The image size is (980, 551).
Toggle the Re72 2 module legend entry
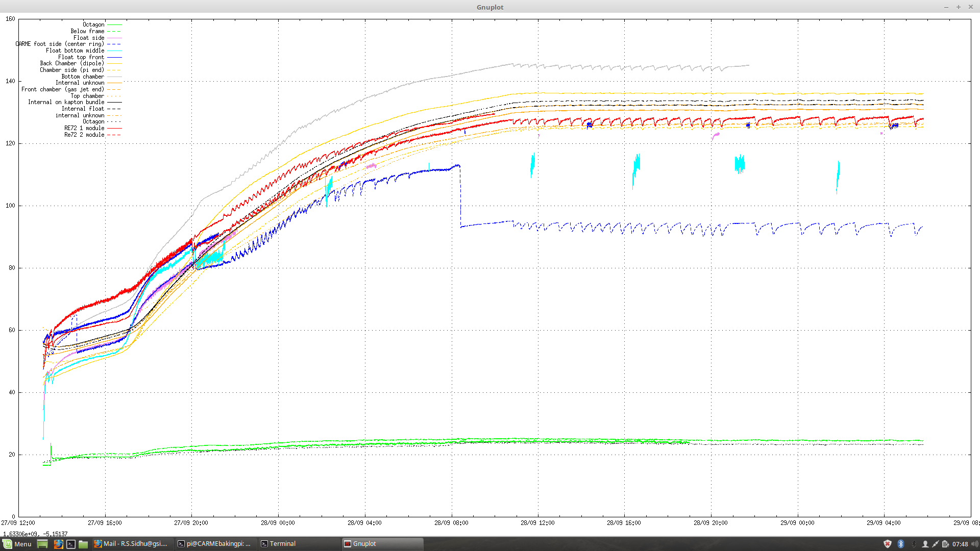pyautogui.click(x=84, y=135)
